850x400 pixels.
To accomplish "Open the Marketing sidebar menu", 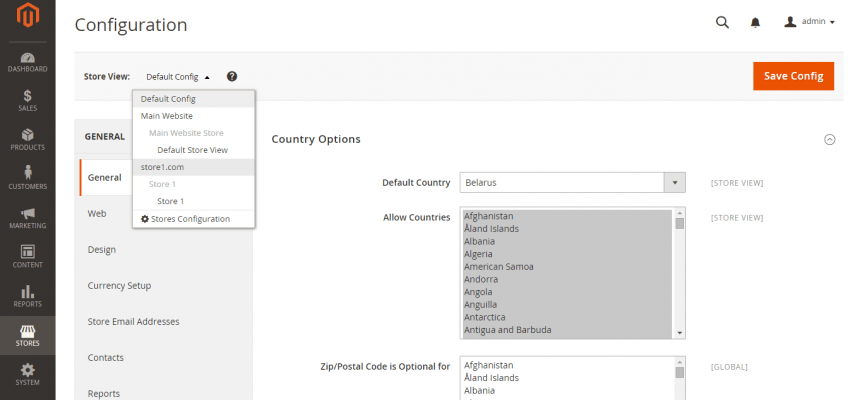I will (x=28, y=218).
